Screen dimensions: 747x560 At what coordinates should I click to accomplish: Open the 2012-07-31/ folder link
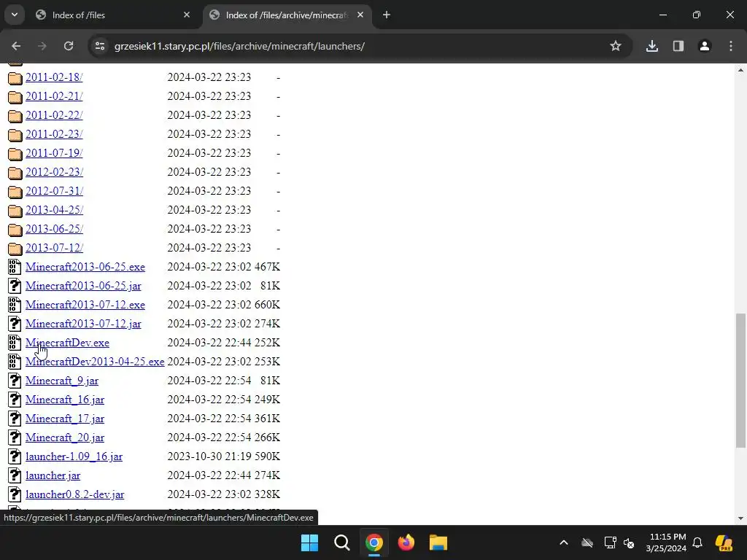click(x=54, y=191)
